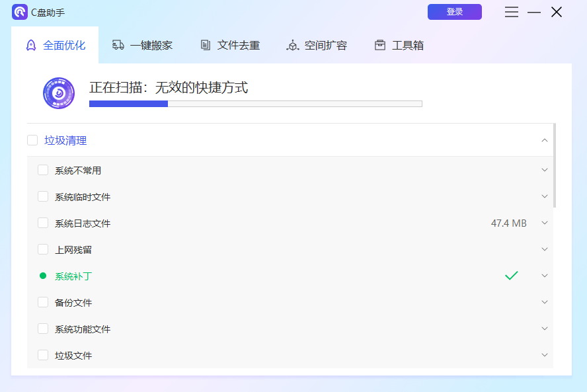Screen dimensions: 587x392
Task: Click the green checkmark beside 系统补丁
Action: [511, 276]
